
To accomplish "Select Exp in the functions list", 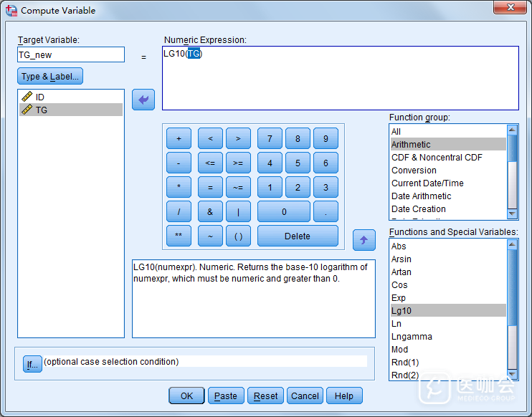I will tap(399, 298).
